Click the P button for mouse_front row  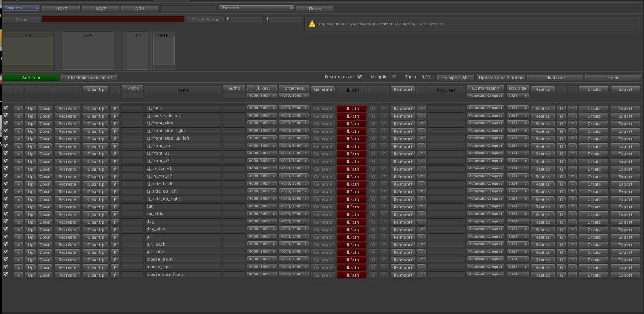[x=115, y=260]
